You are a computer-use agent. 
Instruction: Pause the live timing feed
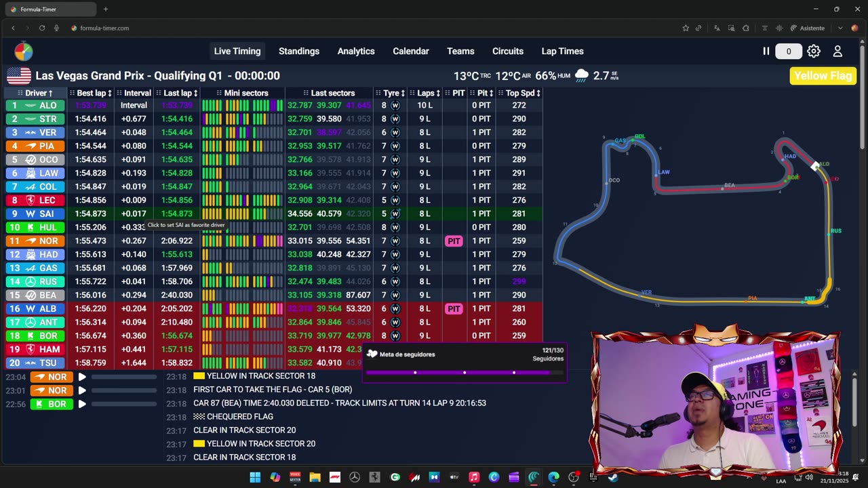tap(766, 52)
